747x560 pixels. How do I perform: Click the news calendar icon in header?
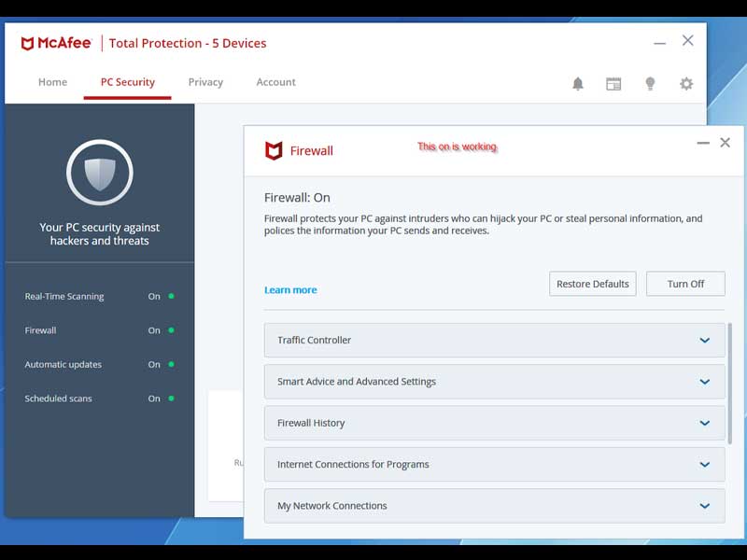point(613,84)
